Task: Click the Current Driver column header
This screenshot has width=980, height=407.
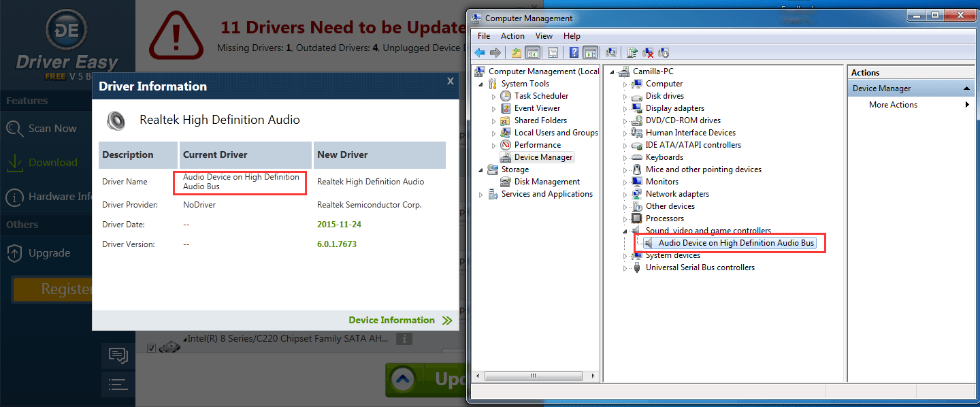Action: pos(246,155)
